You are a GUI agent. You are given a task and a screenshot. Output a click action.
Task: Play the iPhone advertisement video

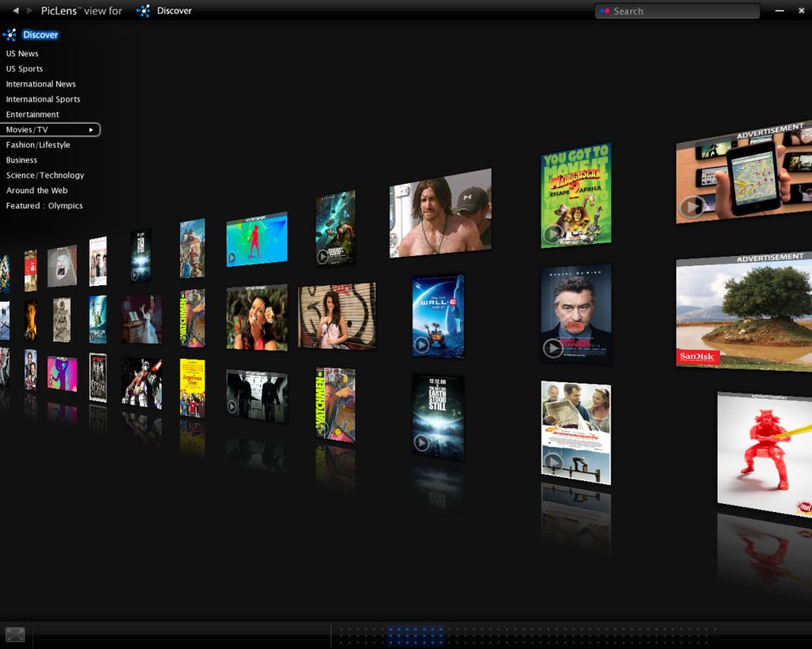click(x=691, y=207)
